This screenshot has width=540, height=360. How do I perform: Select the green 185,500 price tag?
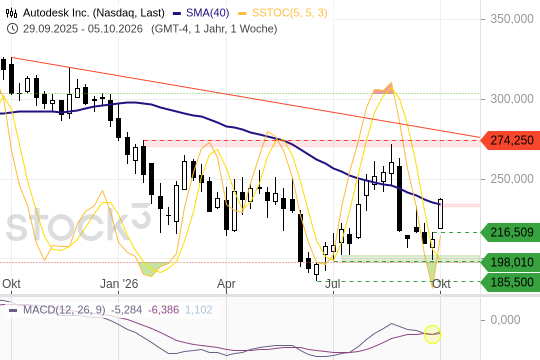(x=510, y=282)
